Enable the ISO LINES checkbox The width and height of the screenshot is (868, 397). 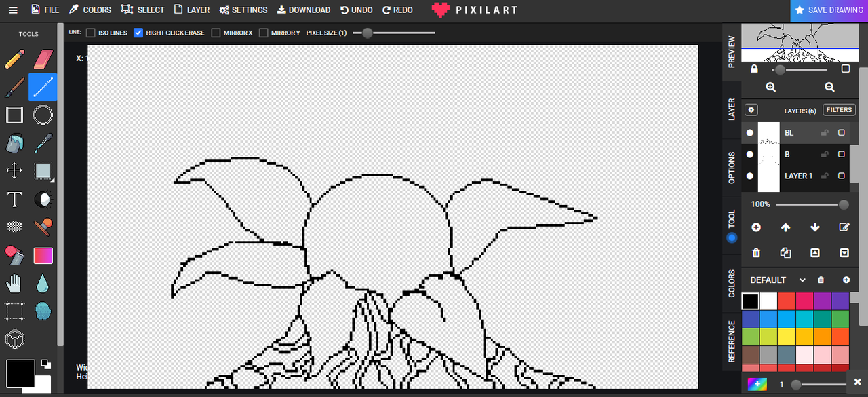[91, 33]
